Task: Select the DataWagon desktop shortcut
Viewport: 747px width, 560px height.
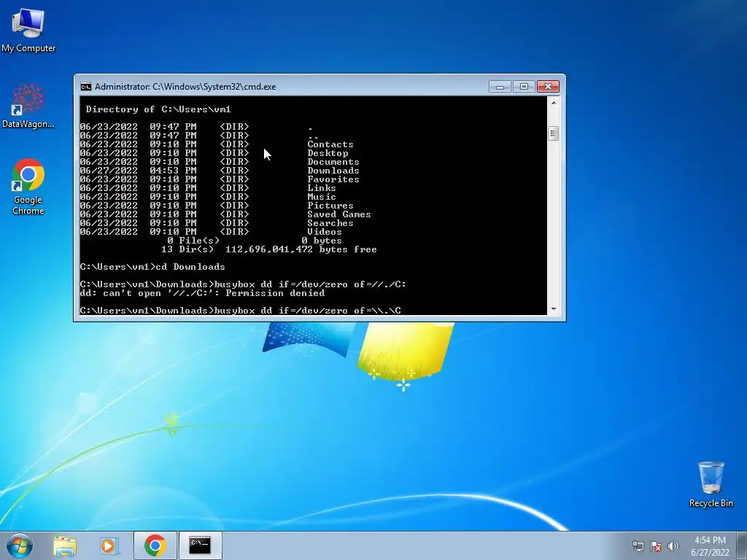Action: click(x=28, y=105)
